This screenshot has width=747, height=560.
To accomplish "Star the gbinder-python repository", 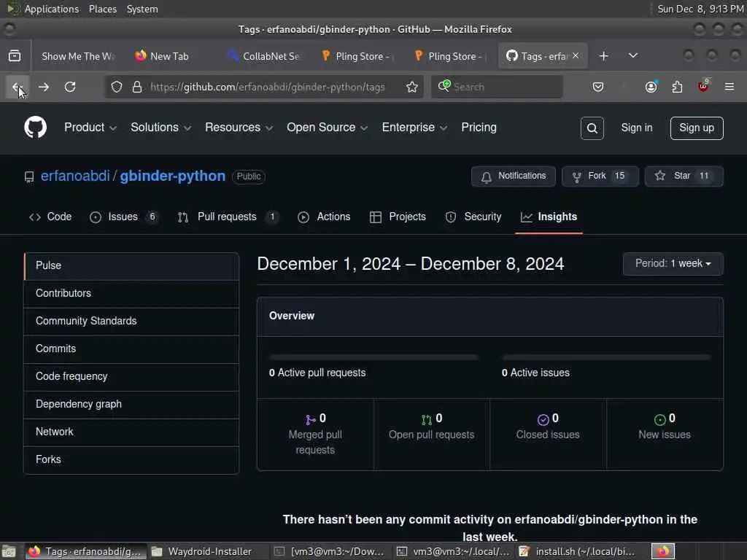I will point(684,176).
